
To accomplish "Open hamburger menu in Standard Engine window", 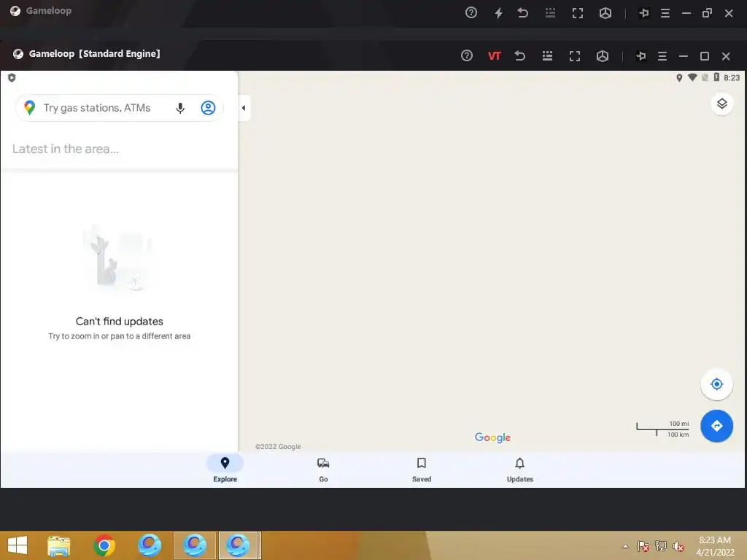I will click(x=662, y=56).
